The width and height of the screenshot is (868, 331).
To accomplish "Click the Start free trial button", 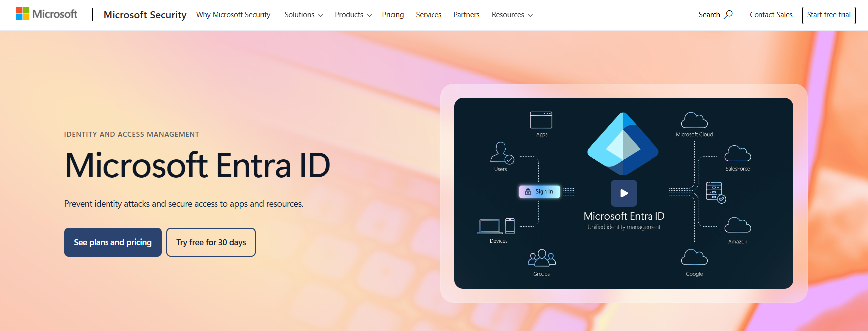I will (829, 15).
